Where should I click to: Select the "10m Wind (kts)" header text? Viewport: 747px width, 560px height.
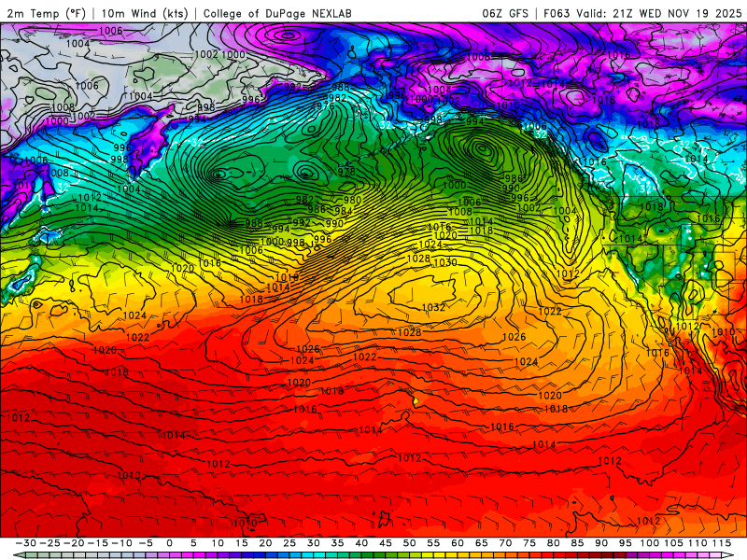(x=146, y=13)
